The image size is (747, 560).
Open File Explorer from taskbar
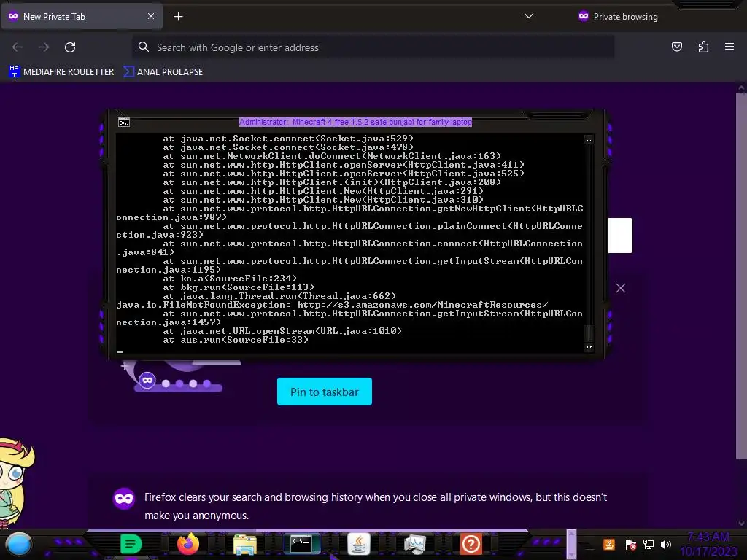[245, 544]
